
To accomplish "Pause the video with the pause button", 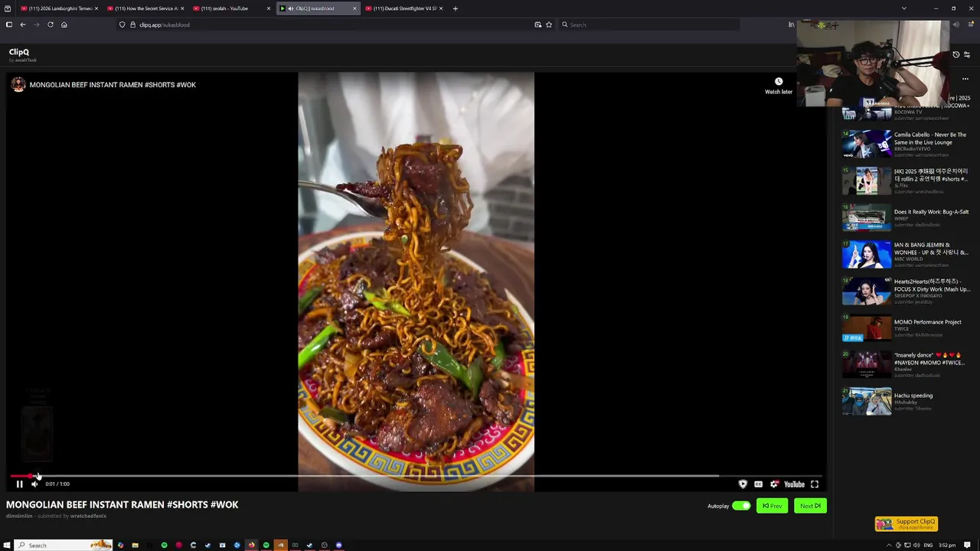I will pos(20,484).
